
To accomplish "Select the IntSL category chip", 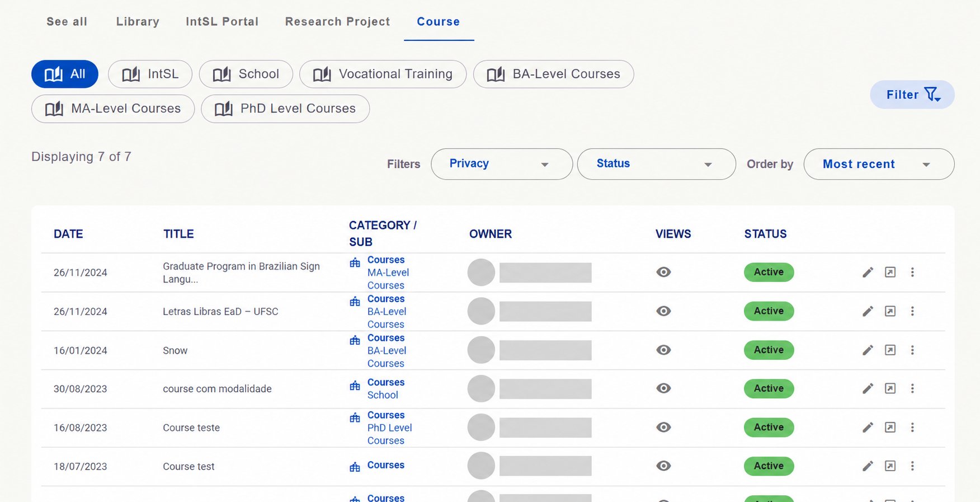I will [150, 74].
